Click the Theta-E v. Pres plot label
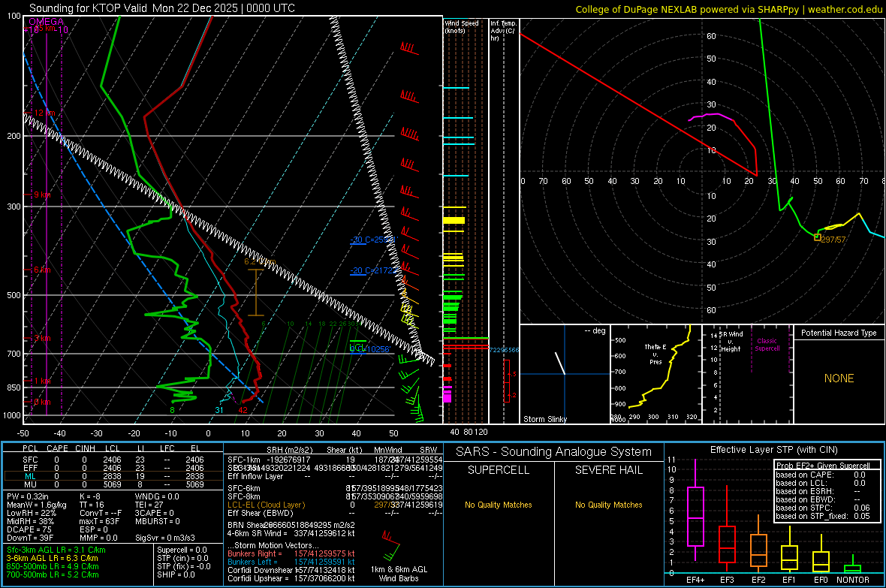The image size is (886, 588). 655,354
